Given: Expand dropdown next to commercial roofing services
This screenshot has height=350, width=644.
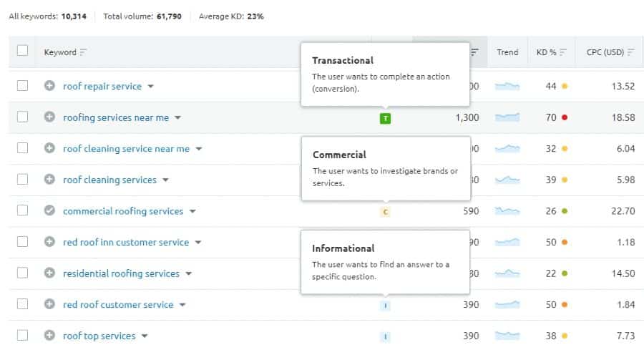Looking at the screenshot, I should click(192, 211).
